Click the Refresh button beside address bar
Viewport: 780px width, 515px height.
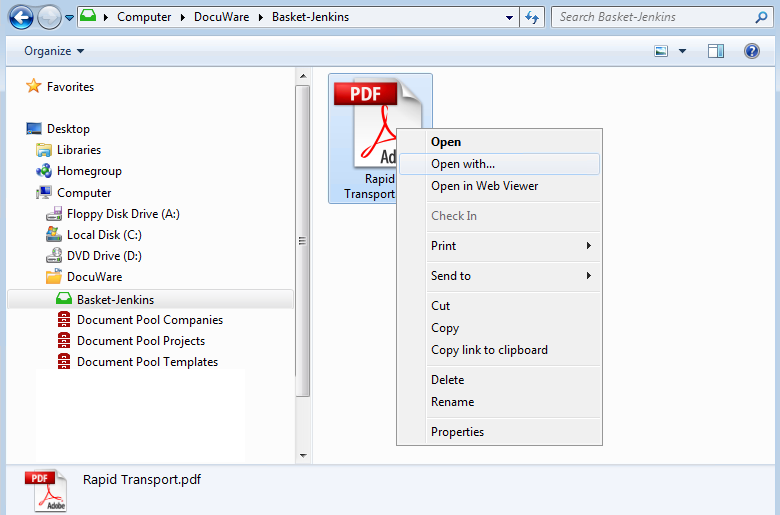click(x=532, y=18)
